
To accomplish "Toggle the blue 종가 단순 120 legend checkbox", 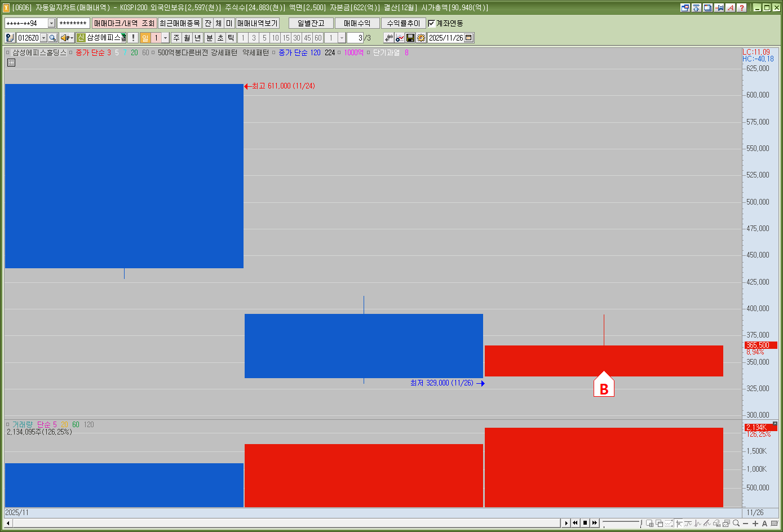I will point(274,52).
